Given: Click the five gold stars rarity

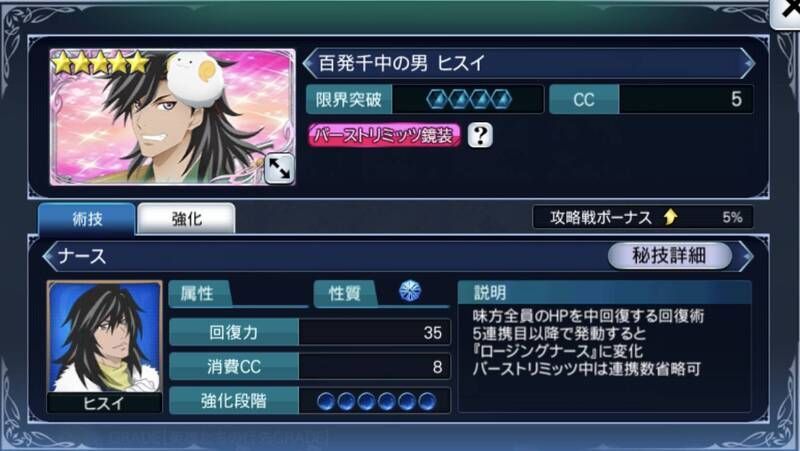Looking at the screenshot, I should point(100,64).
